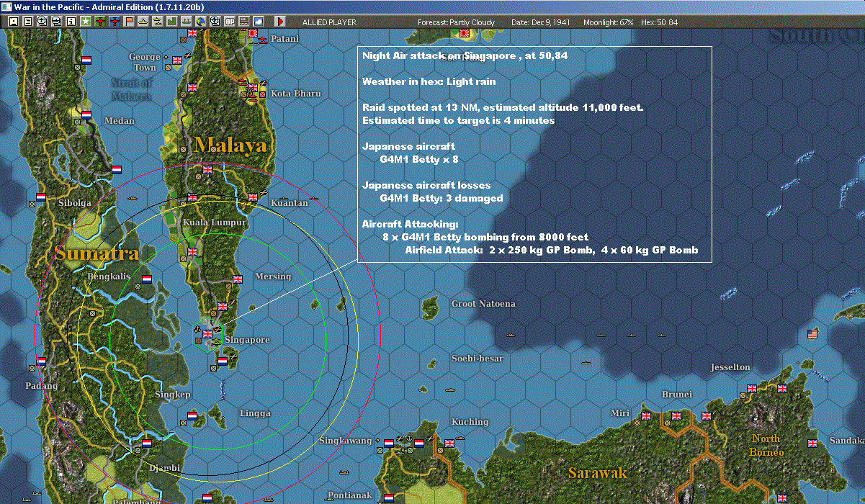Open the information 'i' toolbar icon

click(x=71, y=22)
